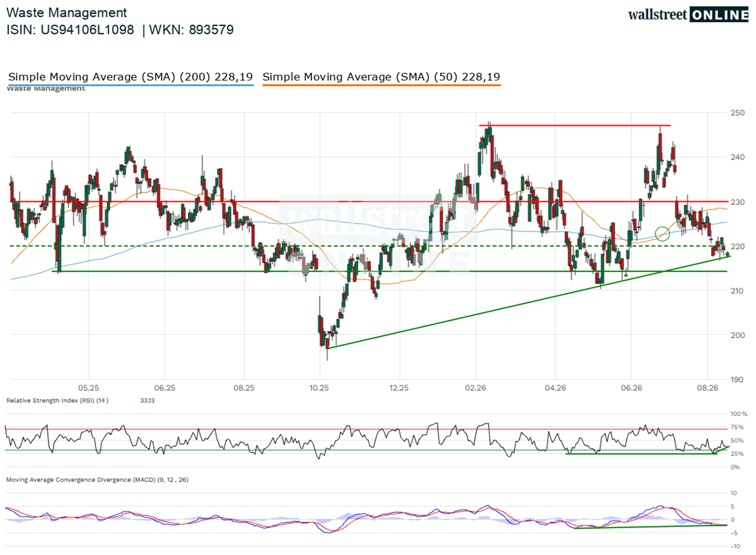Click the 08.25 date axis label
Screen dimensions: 756x555
[243, 387]
